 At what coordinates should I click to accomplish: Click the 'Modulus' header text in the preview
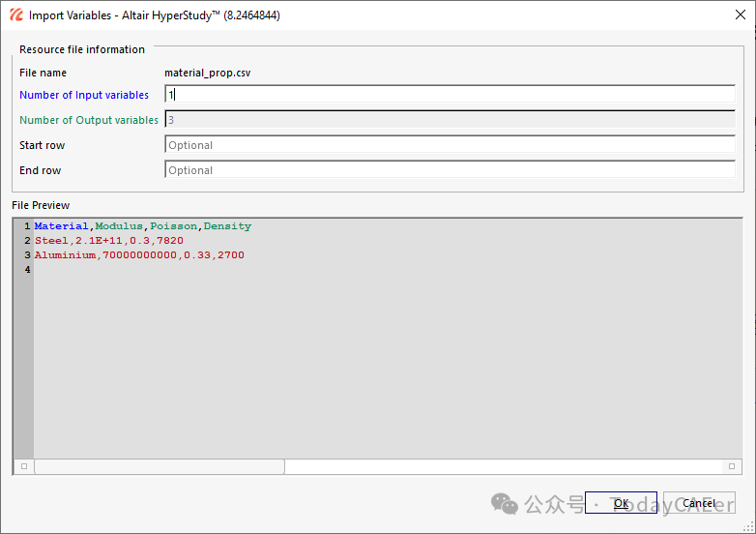point(119,226)
